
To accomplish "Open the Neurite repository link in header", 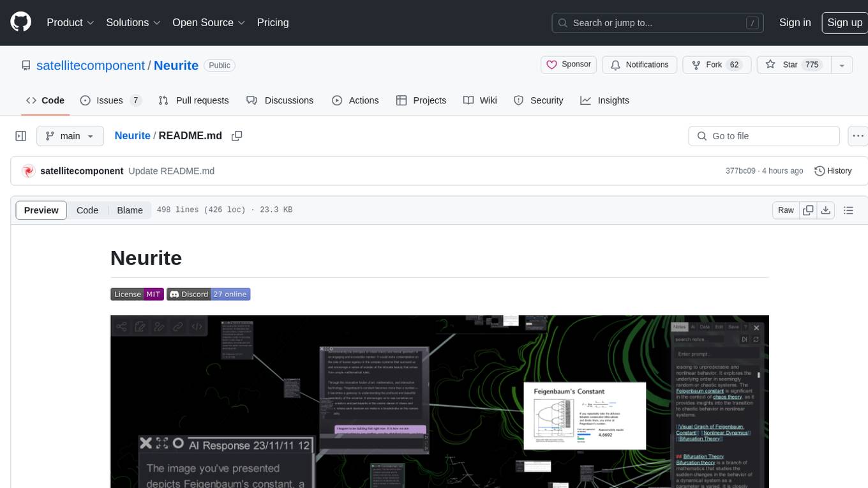I will click(x=176, y=65).
